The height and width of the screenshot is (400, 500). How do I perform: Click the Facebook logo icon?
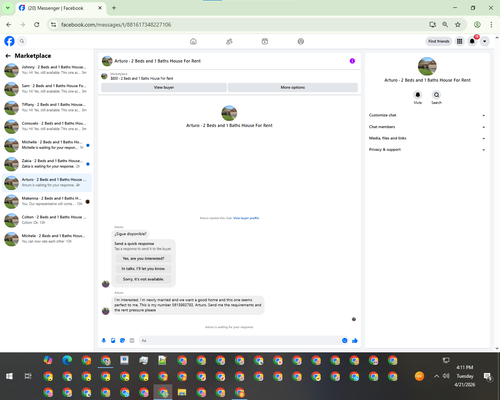pyautogui.click(x=9, y=41)
